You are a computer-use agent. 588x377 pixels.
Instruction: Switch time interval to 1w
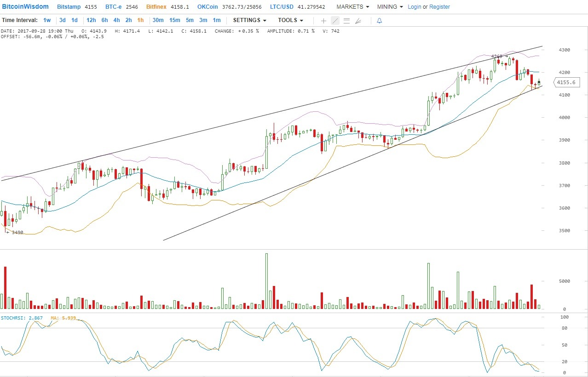point(47,20)
